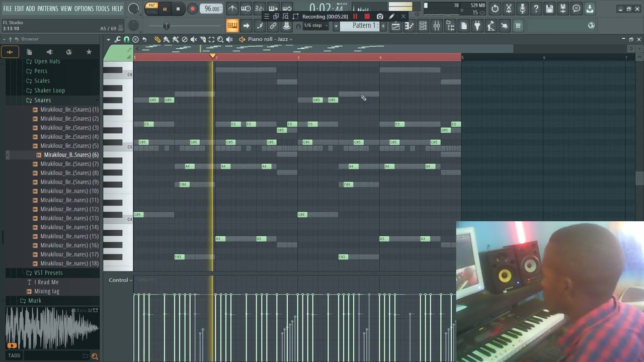Open the audio editor scissors icon
Viewport: 644px width, 362px height.
pos(509,9)
